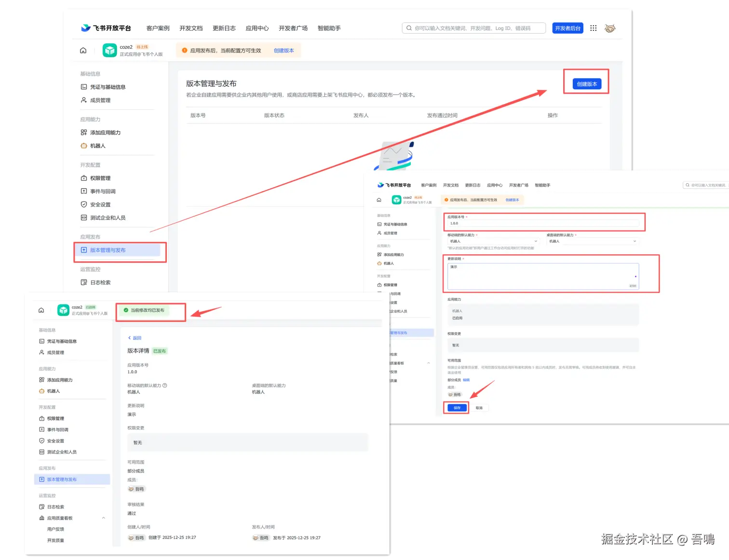Click the 发布通过时间 column header
This screenshot has width=729, height=560.
click(442, 115)
